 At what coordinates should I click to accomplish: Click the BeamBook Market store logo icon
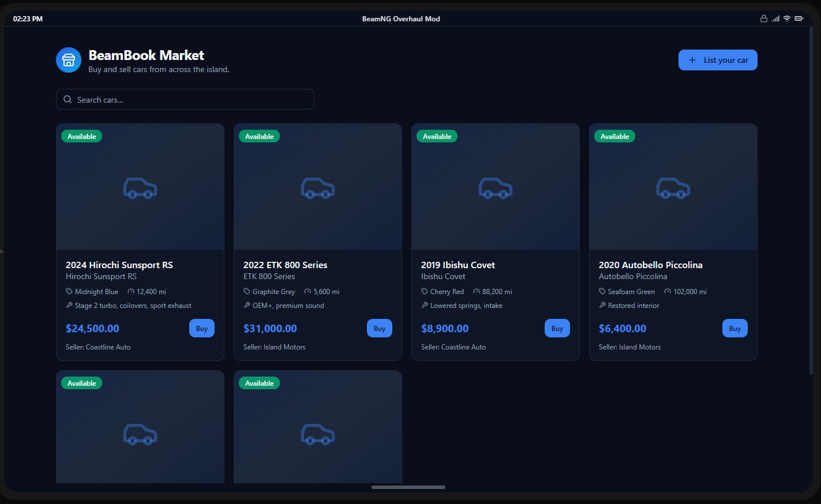pyautogui.click(x=69, y=60)
